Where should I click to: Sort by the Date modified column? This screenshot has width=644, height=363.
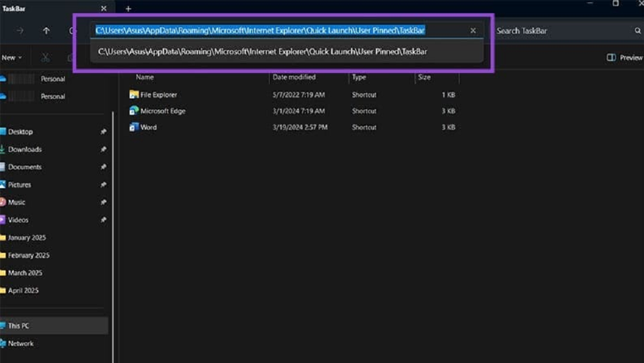click(294, 77)
